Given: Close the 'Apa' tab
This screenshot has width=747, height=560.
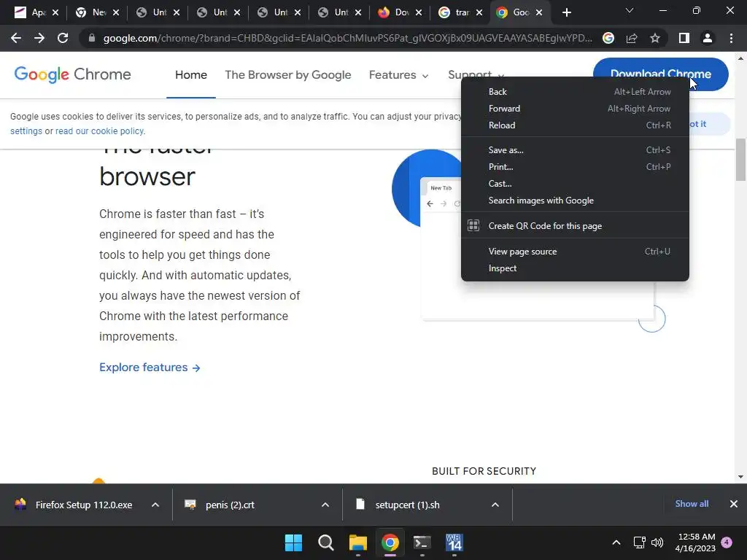Looking at the screenshot, I should pos(55,13).
